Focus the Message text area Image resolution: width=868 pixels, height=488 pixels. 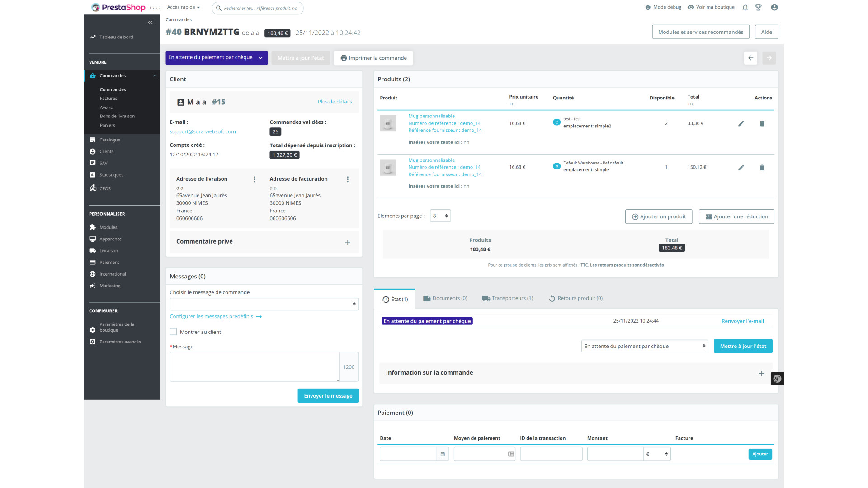[x=254, y=367]
